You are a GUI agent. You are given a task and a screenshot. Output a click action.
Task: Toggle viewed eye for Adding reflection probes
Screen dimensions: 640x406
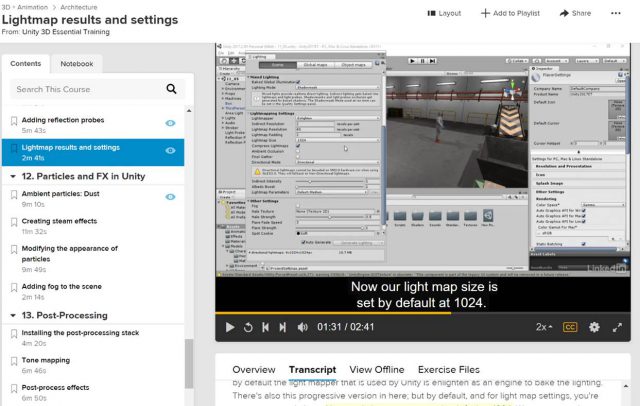(x=170, y=123)
